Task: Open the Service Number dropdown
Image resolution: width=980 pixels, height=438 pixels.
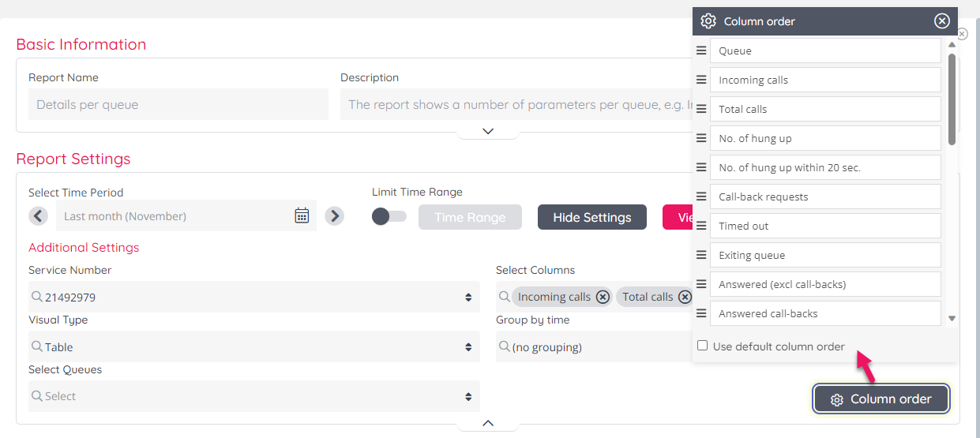Action: (253, 298)
